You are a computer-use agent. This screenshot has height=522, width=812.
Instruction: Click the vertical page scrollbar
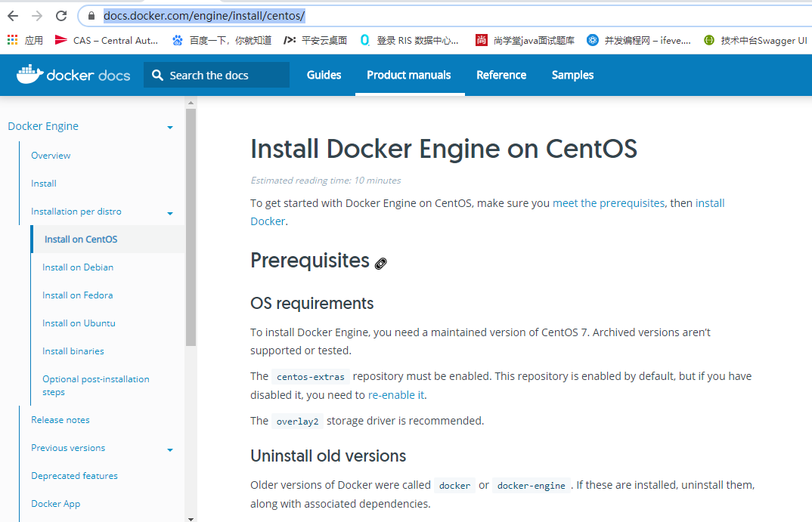[191, 227]
